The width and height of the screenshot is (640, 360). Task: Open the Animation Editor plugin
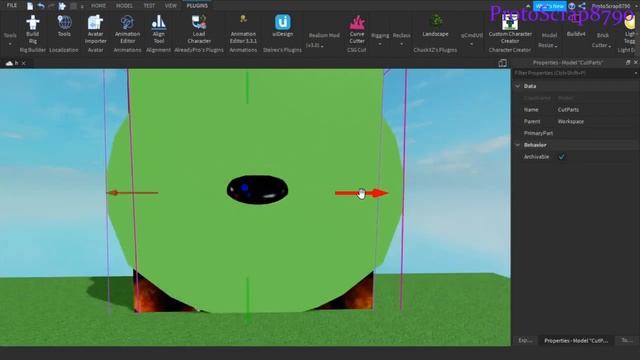[x=127, y=22]
